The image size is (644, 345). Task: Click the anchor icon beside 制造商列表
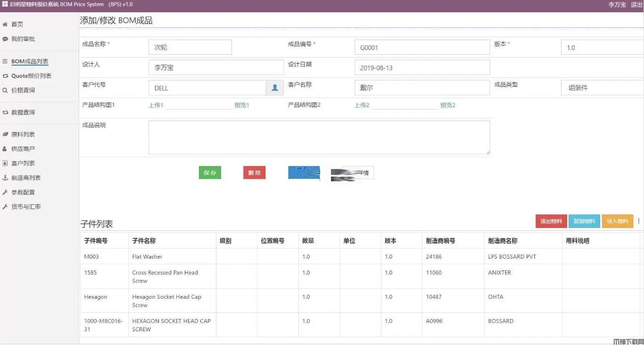(5, 178)
